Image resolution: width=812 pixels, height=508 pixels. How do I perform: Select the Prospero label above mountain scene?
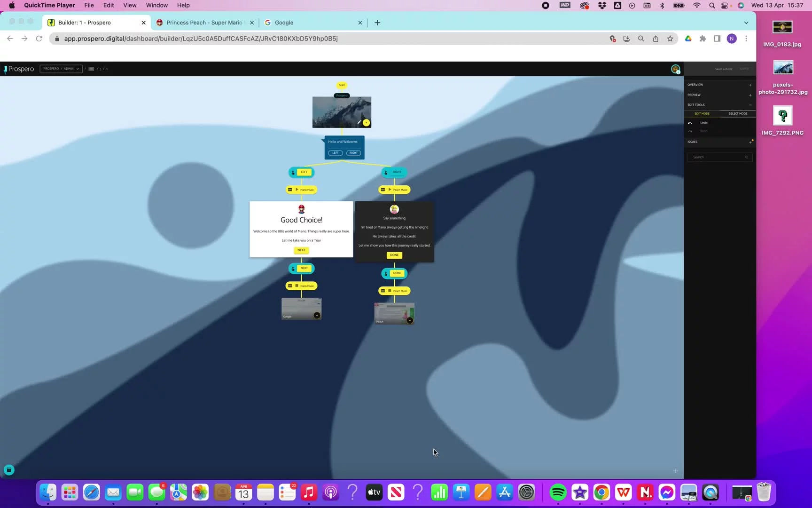pyautogui.click(x=342, y=95)
